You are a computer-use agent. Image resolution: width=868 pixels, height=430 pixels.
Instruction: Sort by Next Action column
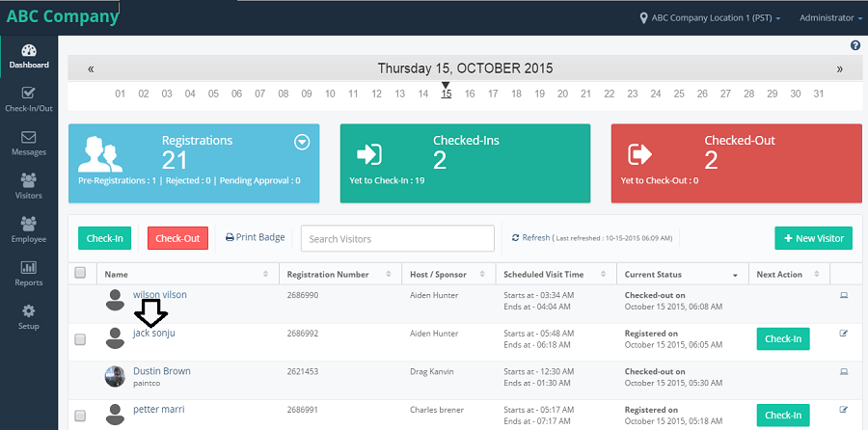click(789, 274)
